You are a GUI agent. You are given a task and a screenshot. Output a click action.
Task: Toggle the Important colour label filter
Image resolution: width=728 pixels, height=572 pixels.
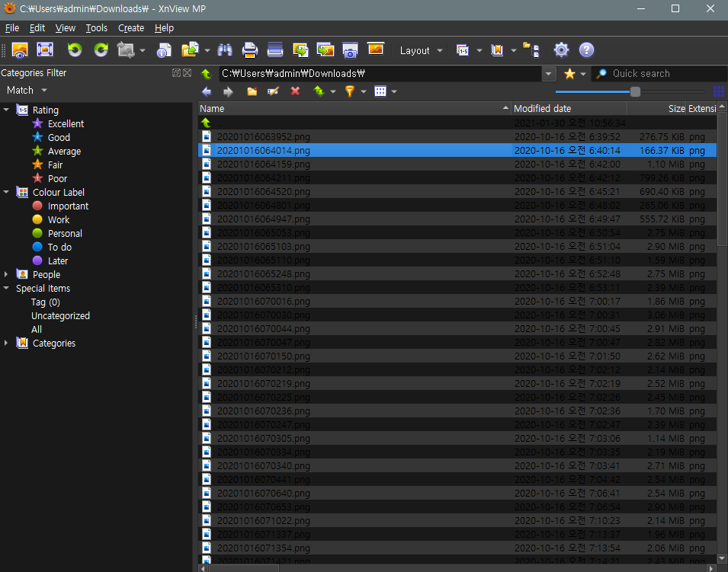(x=68, y=206)
